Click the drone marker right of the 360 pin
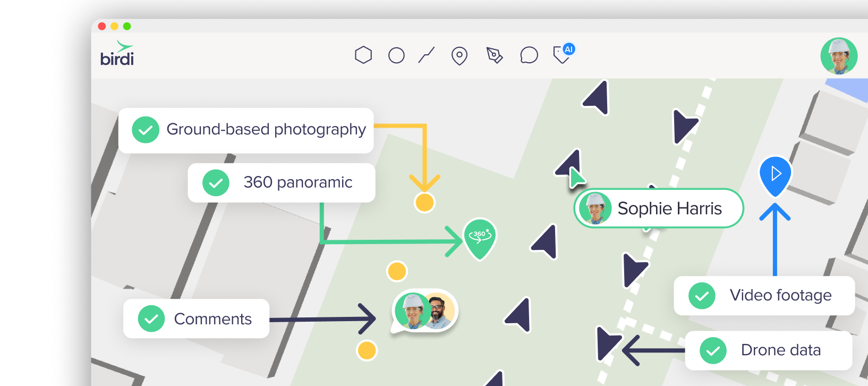The width and height of the screenshot is (868, 386). (x=546, y=242)
